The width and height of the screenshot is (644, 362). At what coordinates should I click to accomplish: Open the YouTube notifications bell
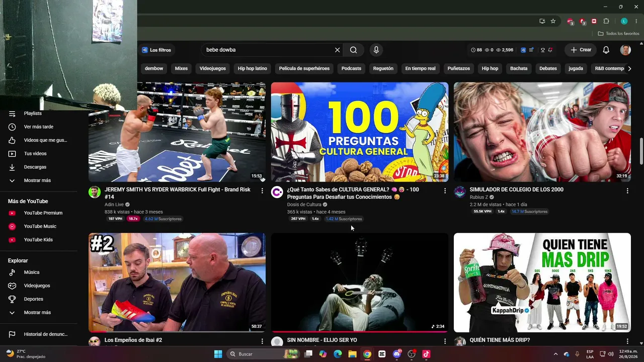click(x=606, y=50)
